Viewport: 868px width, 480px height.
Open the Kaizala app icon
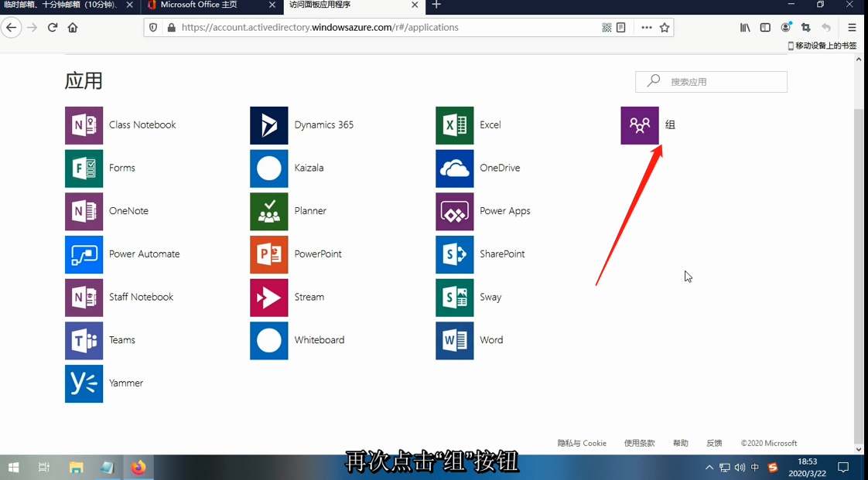[269, 169]
